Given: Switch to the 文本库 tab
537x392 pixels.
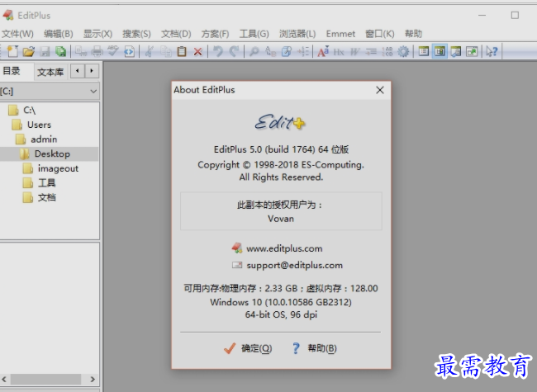Looking at the screenshot, I should [x=50, y=72].
